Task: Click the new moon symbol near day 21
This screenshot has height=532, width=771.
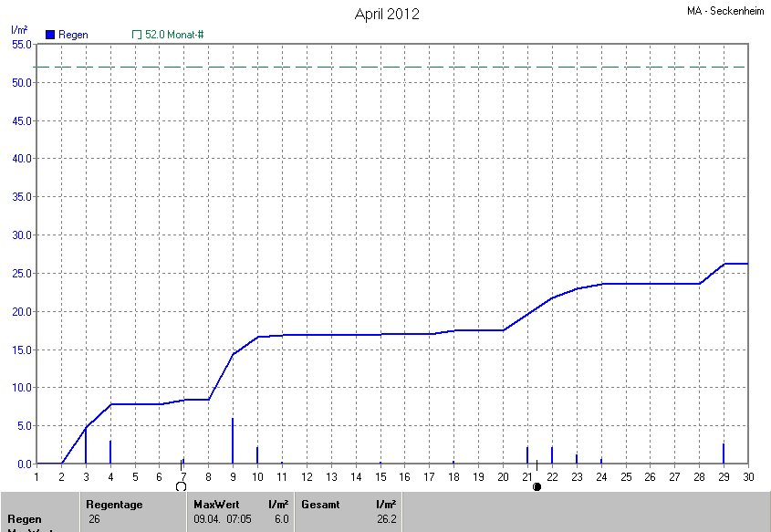Action: 537,486
